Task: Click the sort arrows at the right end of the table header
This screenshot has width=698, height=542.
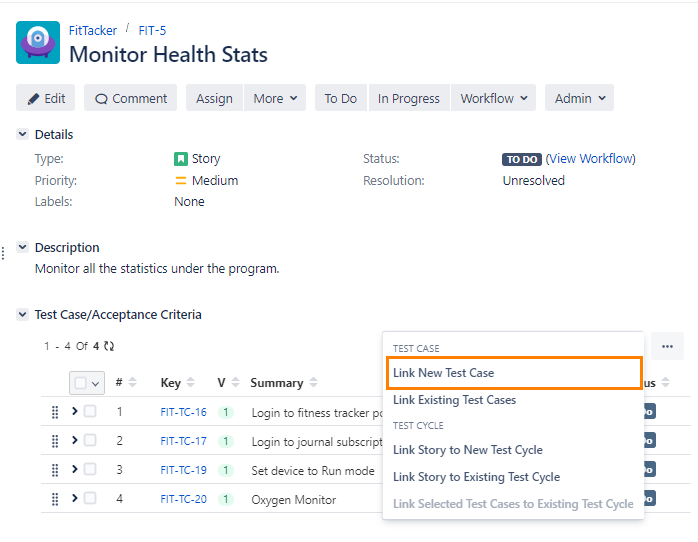Action: 666,382
